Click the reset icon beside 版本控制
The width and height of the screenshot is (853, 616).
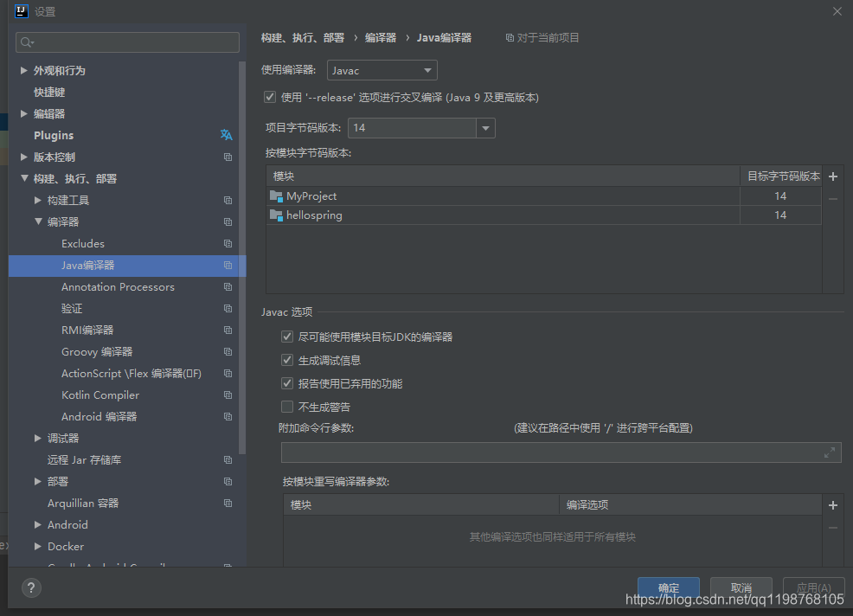pyautogui.click(x=226, y=157)
